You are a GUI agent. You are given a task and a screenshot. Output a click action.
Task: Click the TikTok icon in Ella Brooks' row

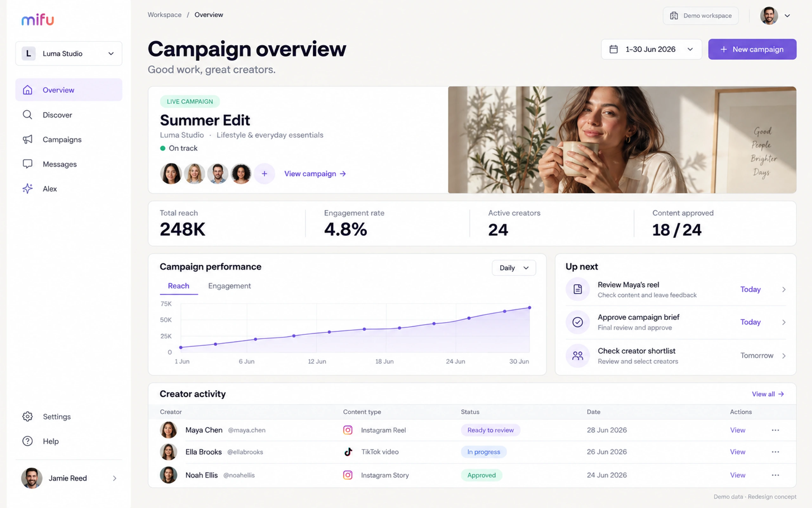[348, 451]
